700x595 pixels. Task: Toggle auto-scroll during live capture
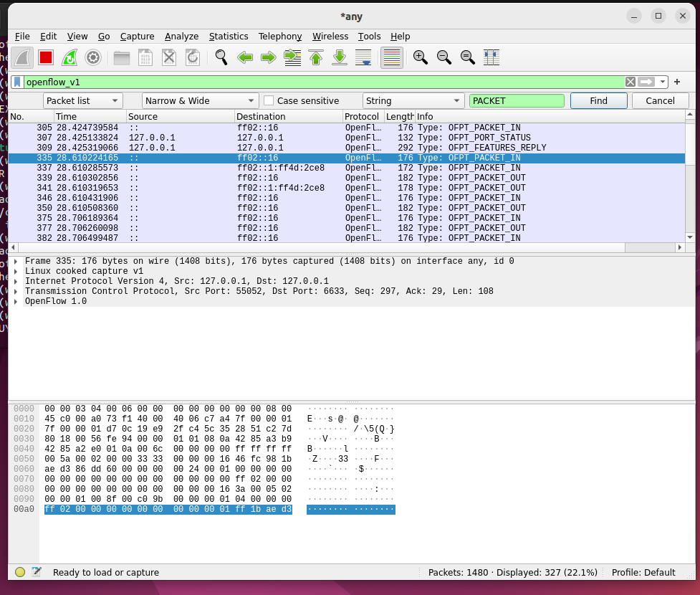point(363,57)
